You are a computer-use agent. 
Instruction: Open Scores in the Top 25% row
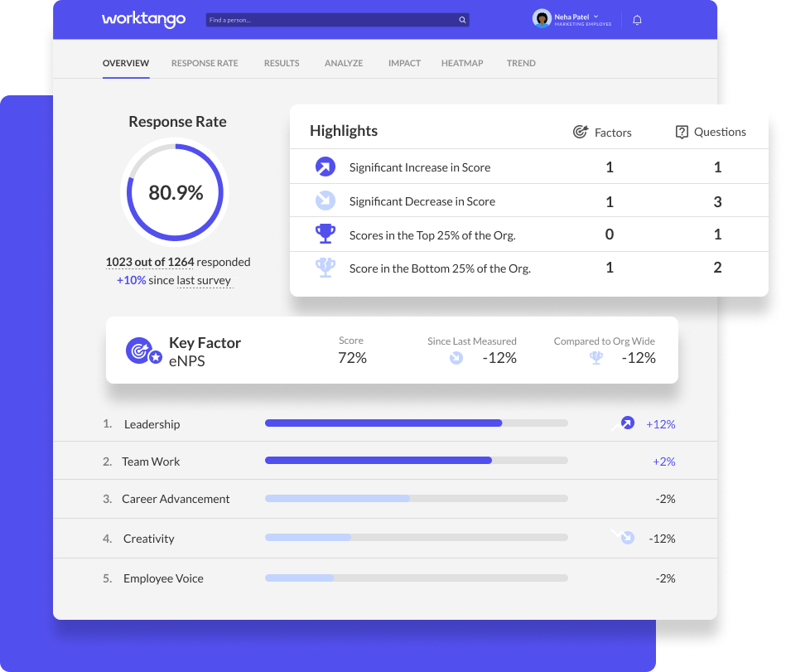(529, 234)
